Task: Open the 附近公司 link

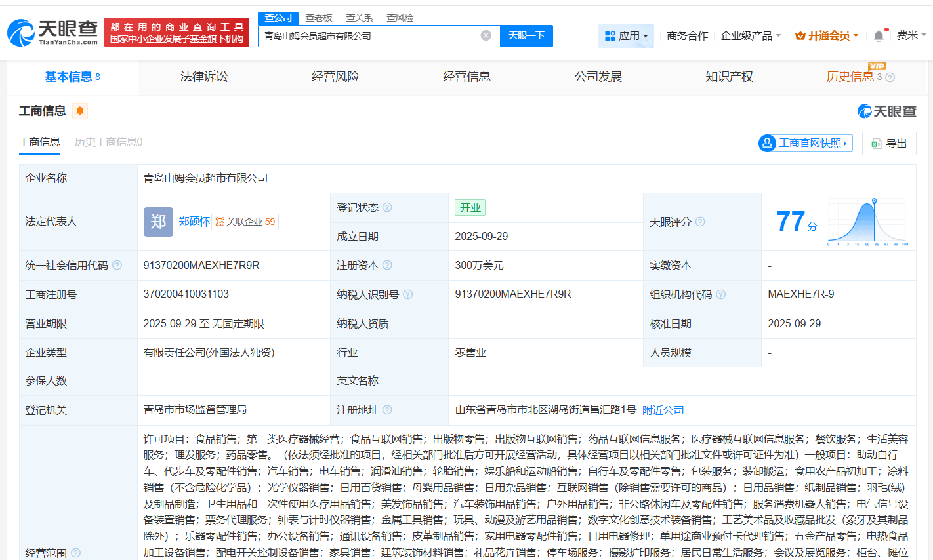Action: 663,410
